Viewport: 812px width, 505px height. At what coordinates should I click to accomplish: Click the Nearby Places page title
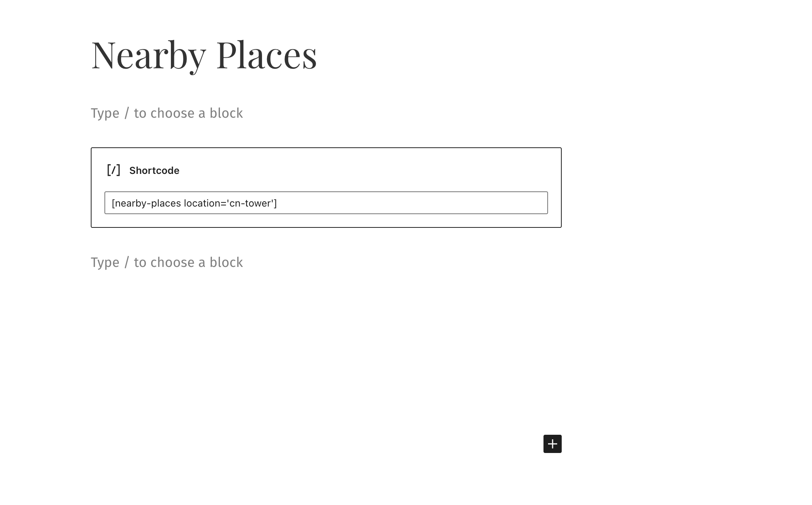point(204,55)
